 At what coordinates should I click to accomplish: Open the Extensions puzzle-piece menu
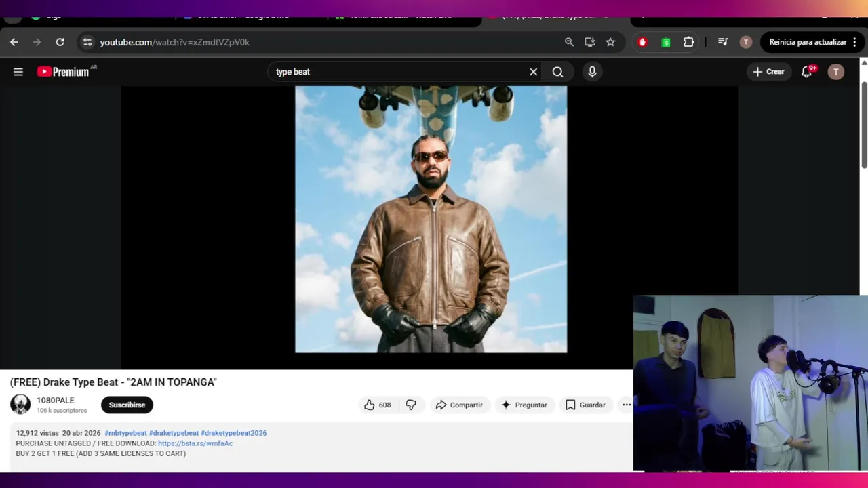(x=688, y=42)
